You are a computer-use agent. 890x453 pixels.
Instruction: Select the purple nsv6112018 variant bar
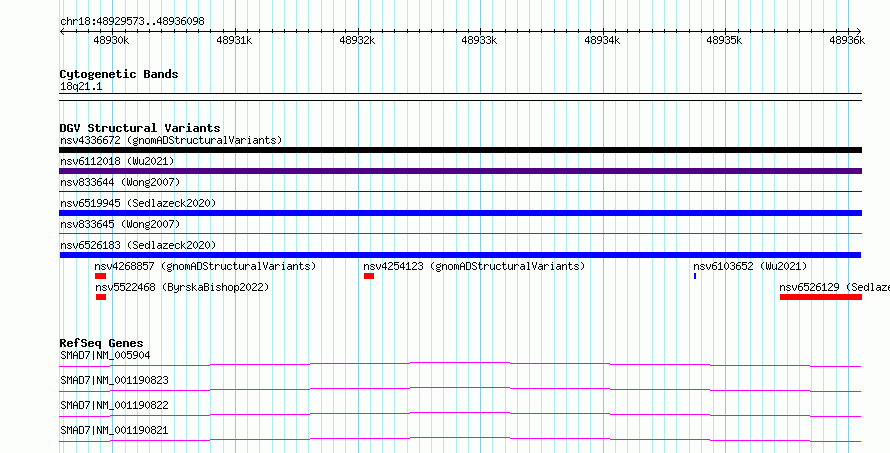pos(460,171)
